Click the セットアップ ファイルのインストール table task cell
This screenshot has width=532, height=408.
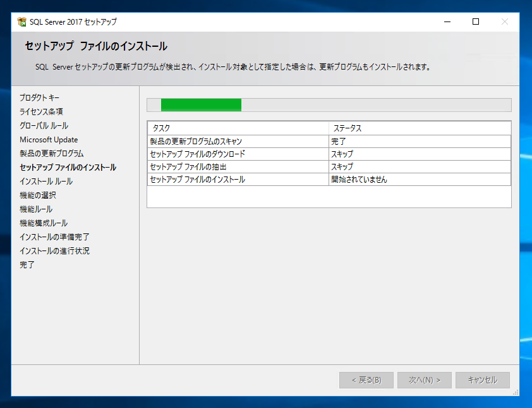(238, 180)
